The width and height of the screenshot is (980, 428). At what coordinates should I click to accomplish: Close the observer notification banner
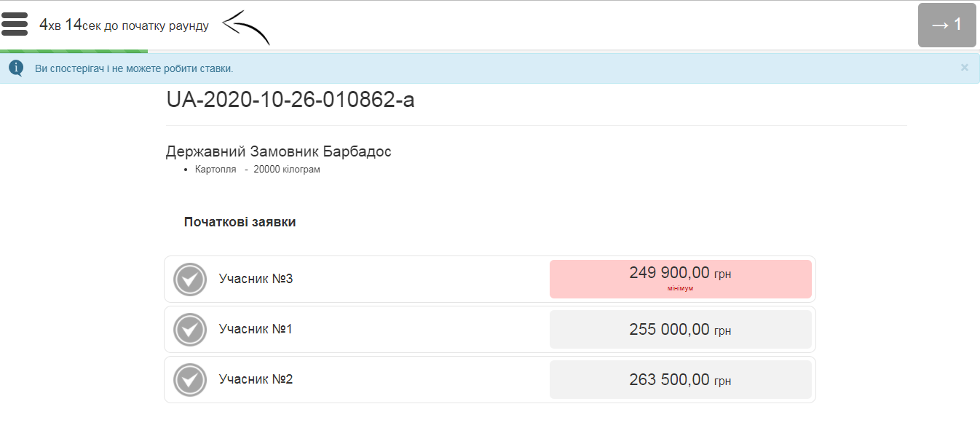tap(964, 68)
